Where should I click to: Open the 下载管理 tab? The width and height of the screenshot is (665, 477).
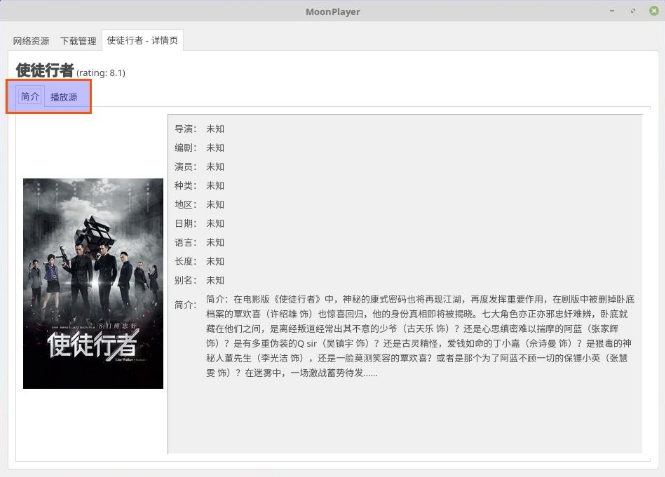tap(78, 41)
